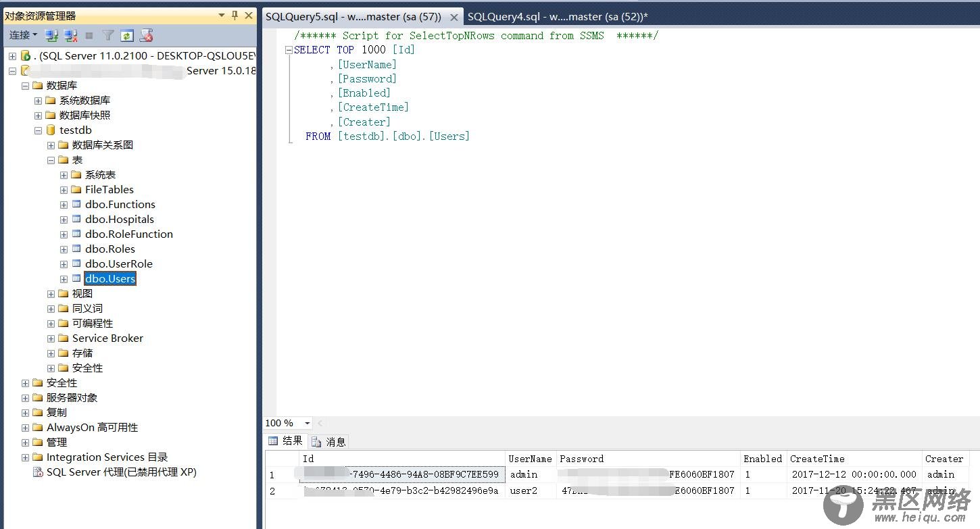Image resolution: width=980 pixels, height=529 pixels.
Task: Click the table icon of dbo.UserRole
Action: click(76, 263)
